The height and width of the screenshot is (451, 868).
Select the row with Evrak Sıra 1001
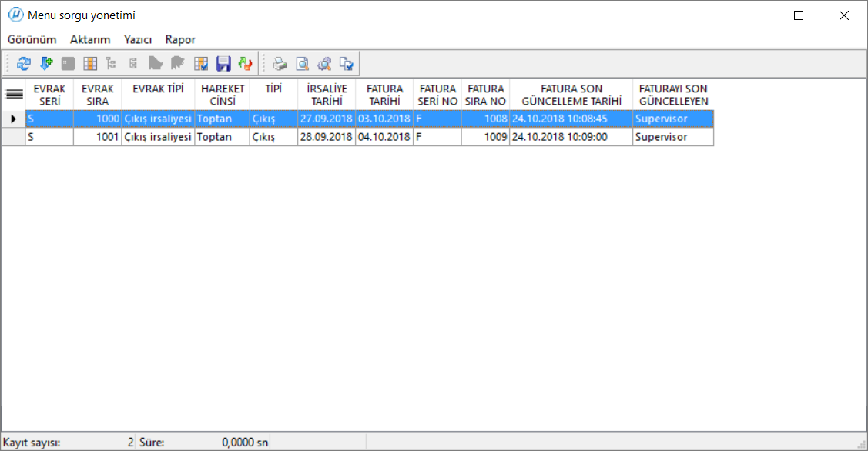pyautogui.click(x=97, y=137)
